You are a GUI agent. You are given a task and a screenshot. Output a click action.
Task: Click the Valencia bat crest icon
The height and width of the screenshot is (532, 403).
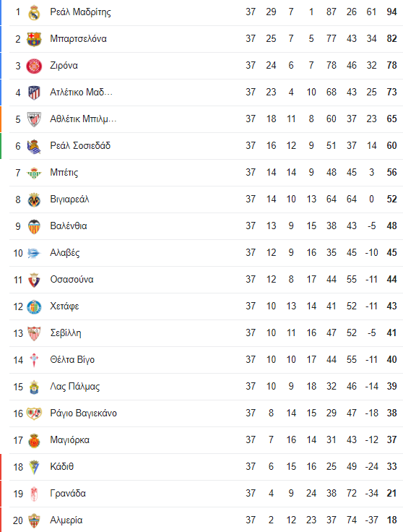[34, 227]
